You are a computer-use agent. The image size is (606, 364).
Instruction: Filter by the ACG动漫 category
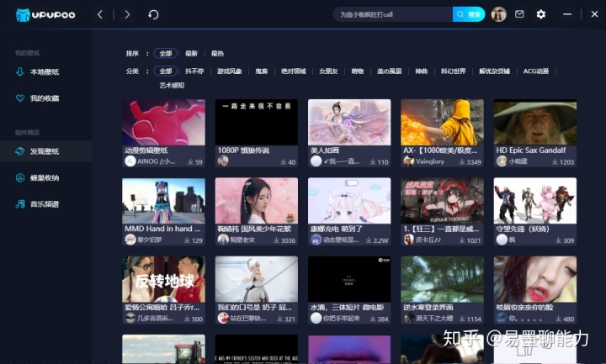point(536,71)
